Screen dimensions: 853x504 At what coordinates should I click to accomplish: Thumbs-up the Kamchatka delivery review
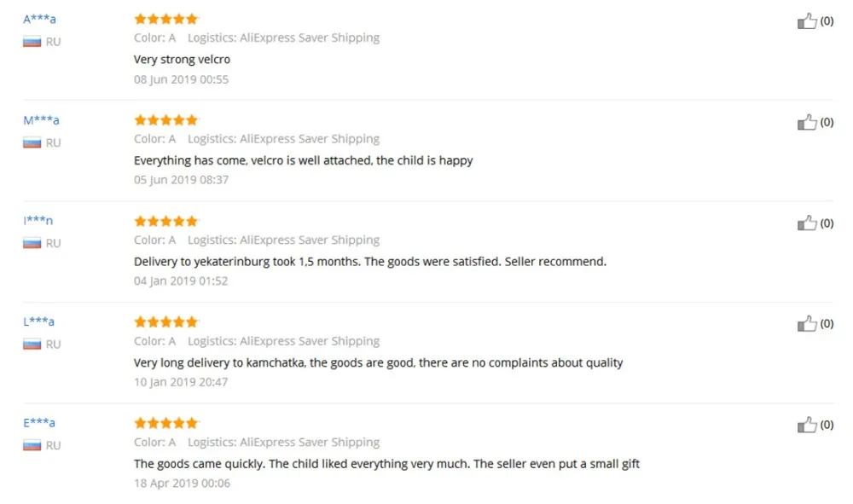pyautogui.click(x=807, y=324)
